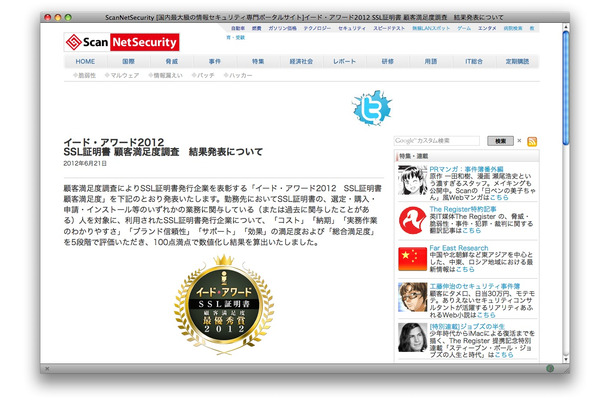Click the エンタメ top link
Screen dimensions: 610x400
[x=487, y=28]
